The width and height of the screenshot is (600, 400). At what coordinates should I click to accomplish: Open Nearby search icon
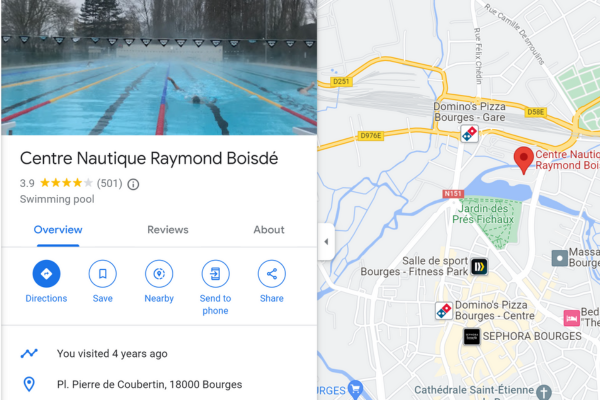159,274
